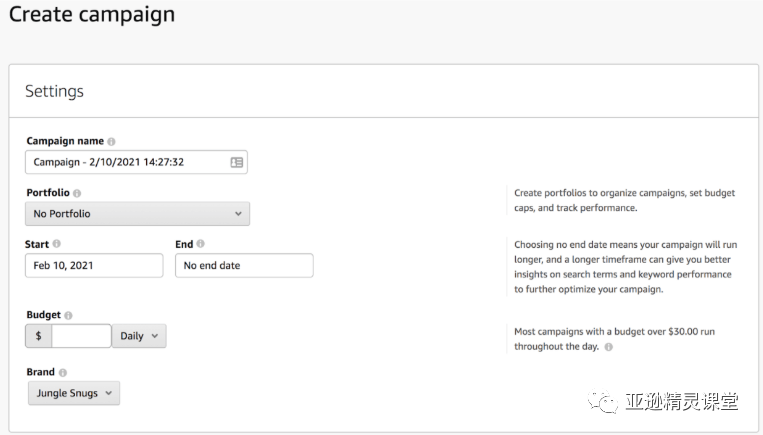The height and width of the screenshot is (435, 763).
Task: Click the Start date field Feb 10, 2021
Action: tap(94, 265)
